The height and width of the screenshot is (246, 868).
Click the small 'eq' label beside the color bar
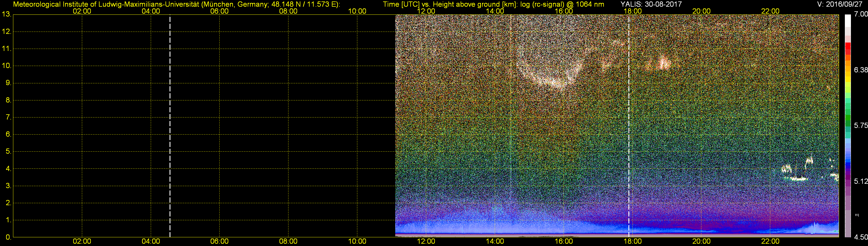[x=857, y=215]
